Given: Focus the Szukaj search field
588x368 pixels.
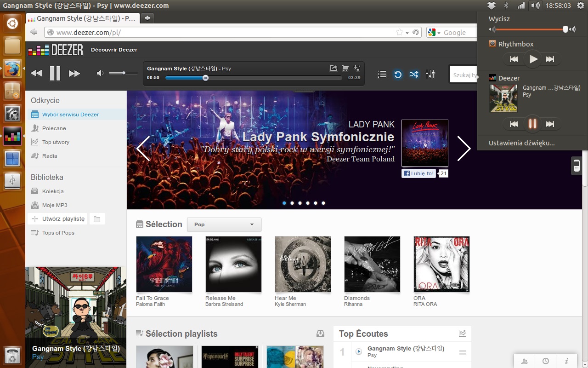Looking at the screenshot, I should (x=464, y=75).
